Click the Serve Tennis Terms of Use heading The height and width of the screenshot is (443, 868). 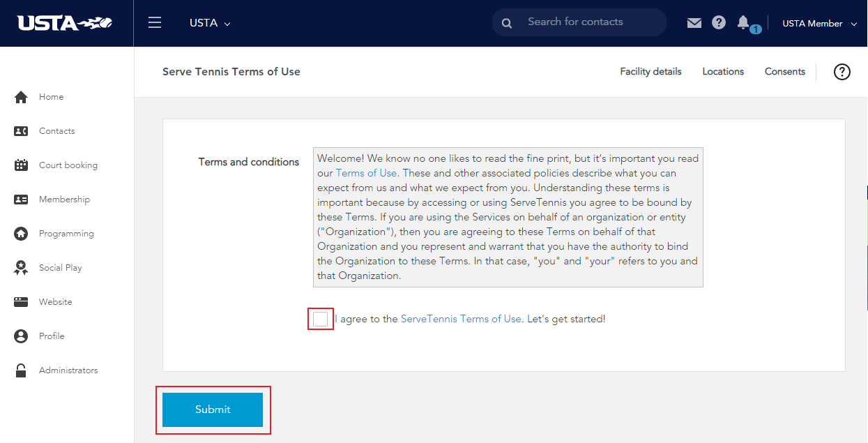pyautogui.click(x=231, y=72)
